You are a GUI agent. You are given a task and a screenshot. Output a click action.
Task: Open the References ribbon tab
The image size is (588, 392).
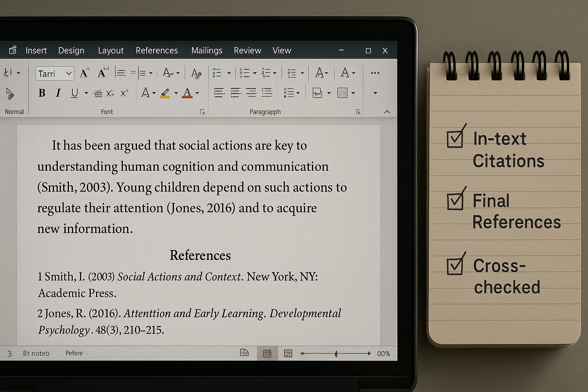pos(157,51)
